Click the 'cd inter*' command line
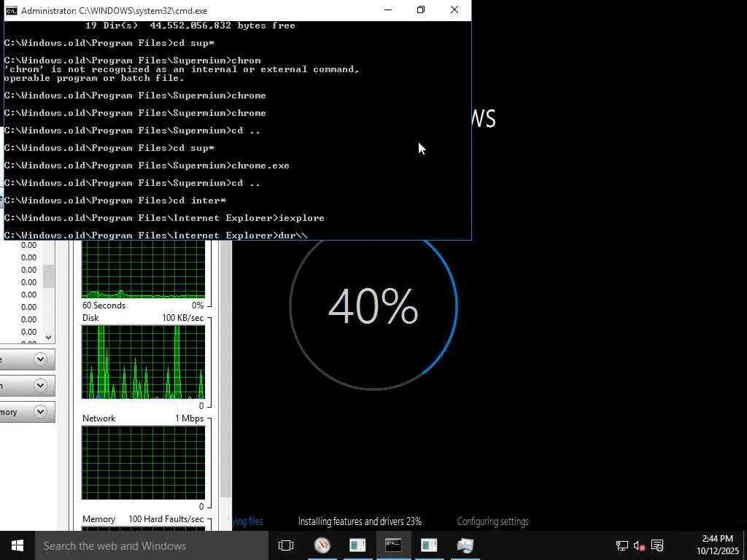Screen dimensions: 747x560 click(115, 201)
